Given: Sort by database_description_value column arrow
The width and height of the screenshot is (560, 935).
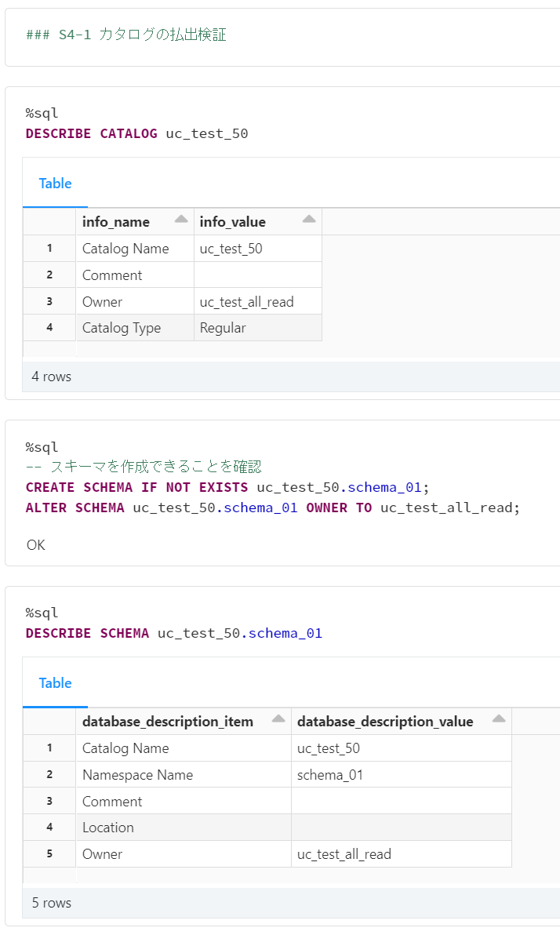Looking at the screenshot, I should (x=499, y=719).
